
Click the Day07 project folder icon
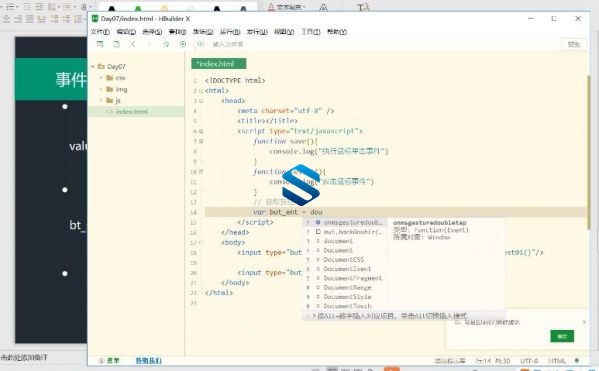(x=101, y=66)
